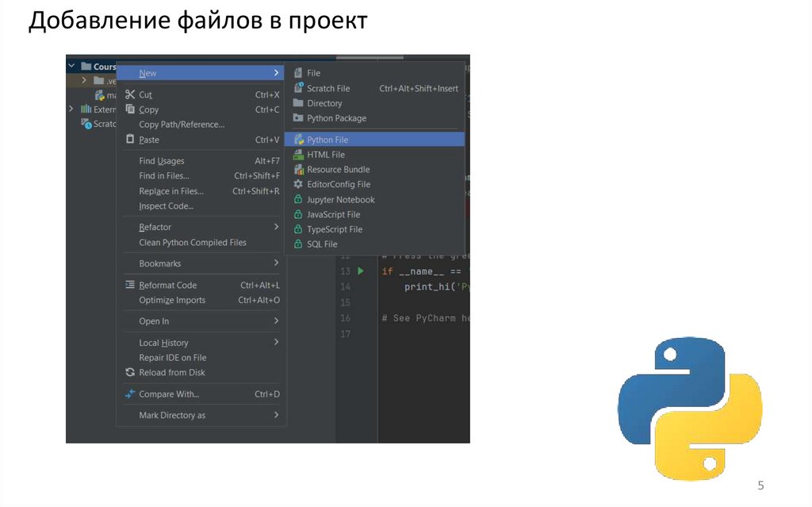Open the Mark Directory as submenu arrow
Viewport: 812px width, 507px height.
click(x=276, y=415)
